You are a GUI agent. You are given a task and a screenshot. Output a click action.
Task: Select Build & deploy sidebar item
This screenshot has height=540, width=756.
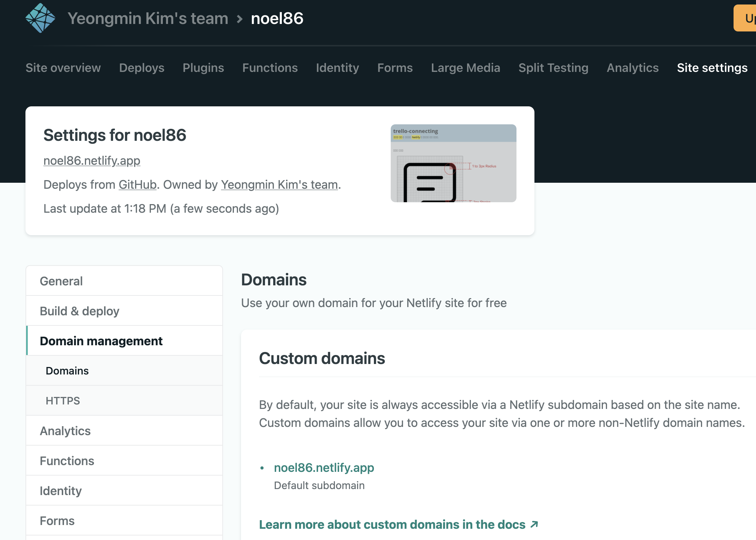coord(79,311)
